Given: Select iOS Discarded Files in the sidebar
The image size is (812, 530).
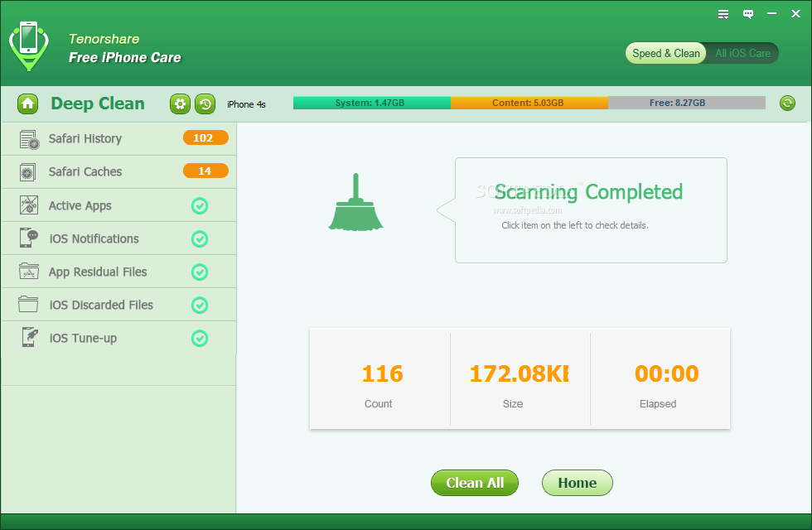Looking at the screenshot, I should point(118,305).
